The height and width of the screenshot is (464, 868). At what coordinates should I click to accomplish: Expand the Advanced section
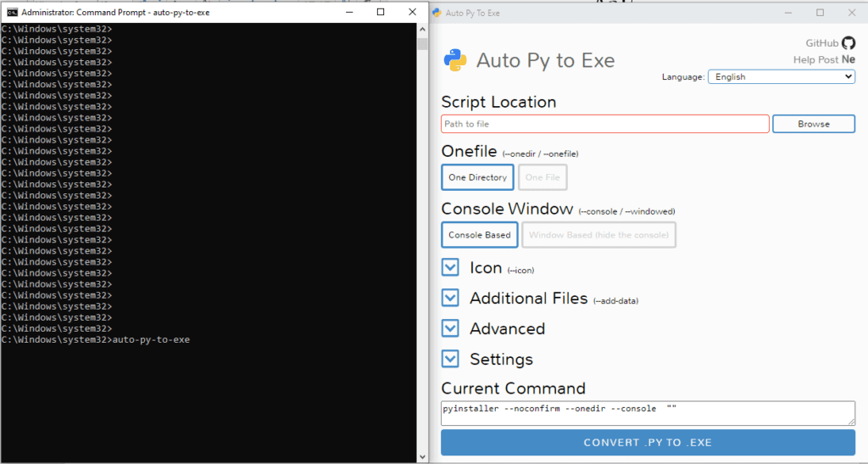pos(450,328)
